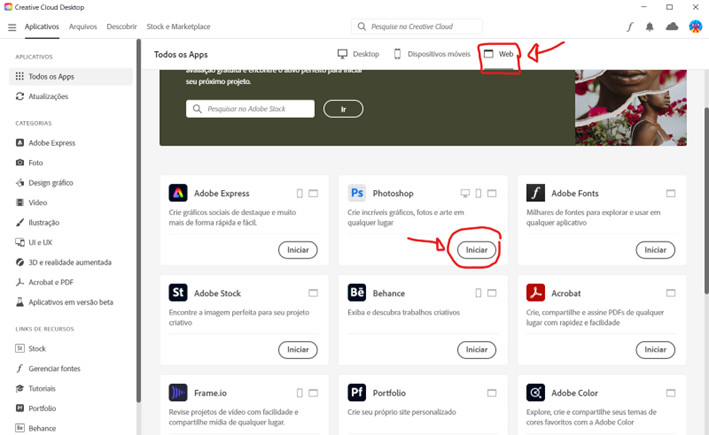
Task: Filter apps by Desktop
Action: (358, 54)
